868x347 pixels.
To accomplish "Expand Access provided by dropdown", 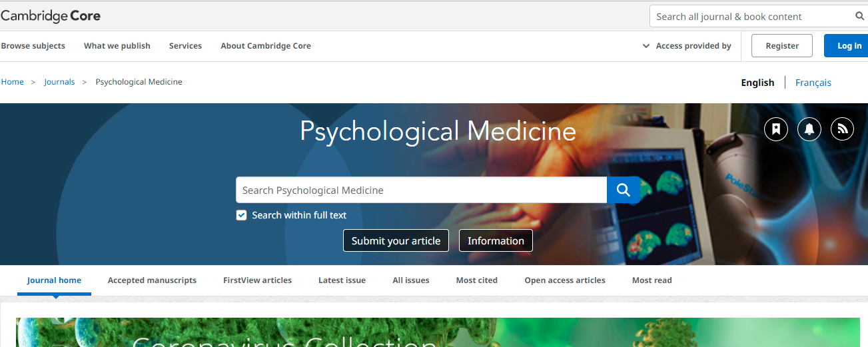I will click(x=687, y=46).
